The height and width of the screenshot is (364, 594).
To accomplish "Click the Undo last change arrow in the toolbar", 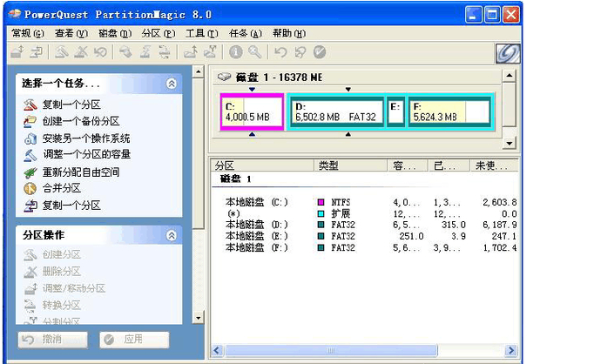I will coord(280,52).
